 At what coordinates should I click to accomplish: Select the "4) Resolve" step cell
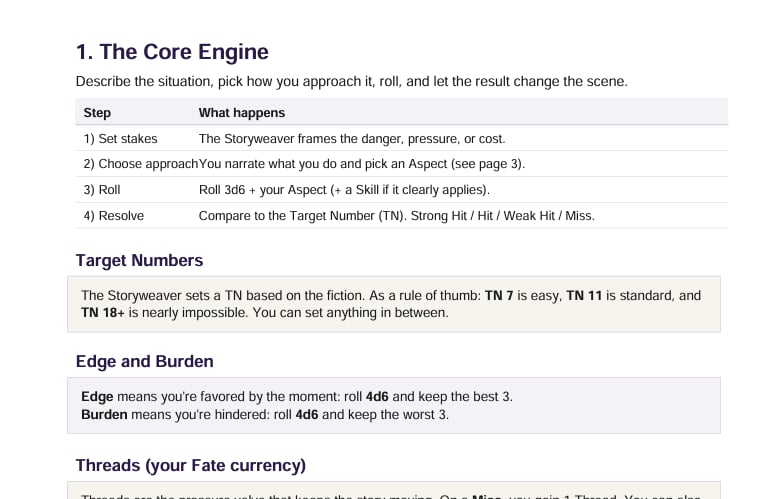coord(114,215)
